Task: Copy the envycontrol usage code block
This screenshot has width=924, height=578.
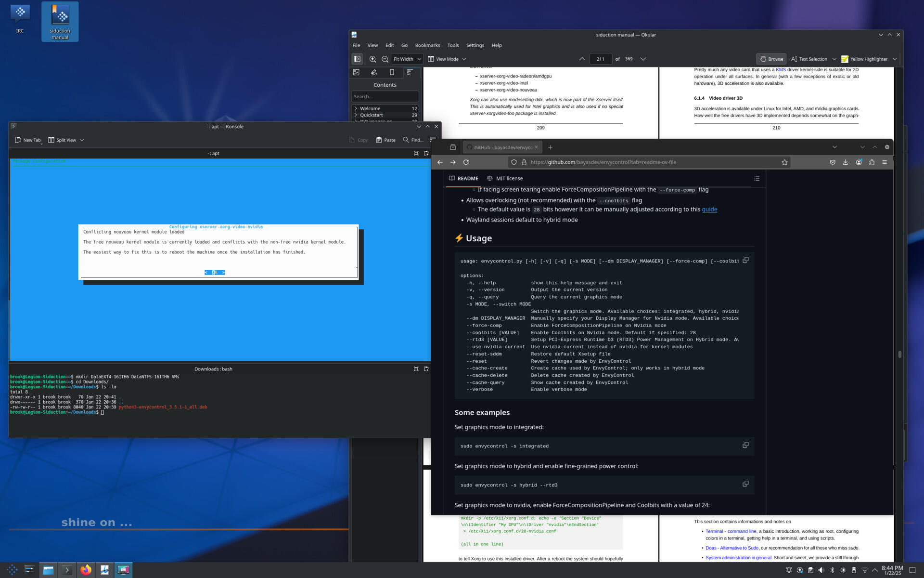Action: click(745, 261)
